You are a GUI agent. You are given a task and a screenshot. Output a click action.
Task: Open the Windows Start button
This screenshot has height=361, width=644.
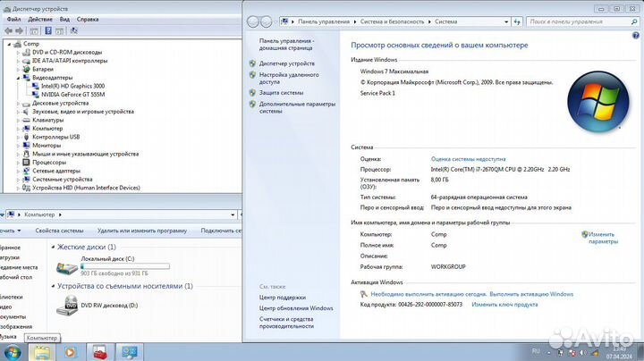[x=12, y=352]
